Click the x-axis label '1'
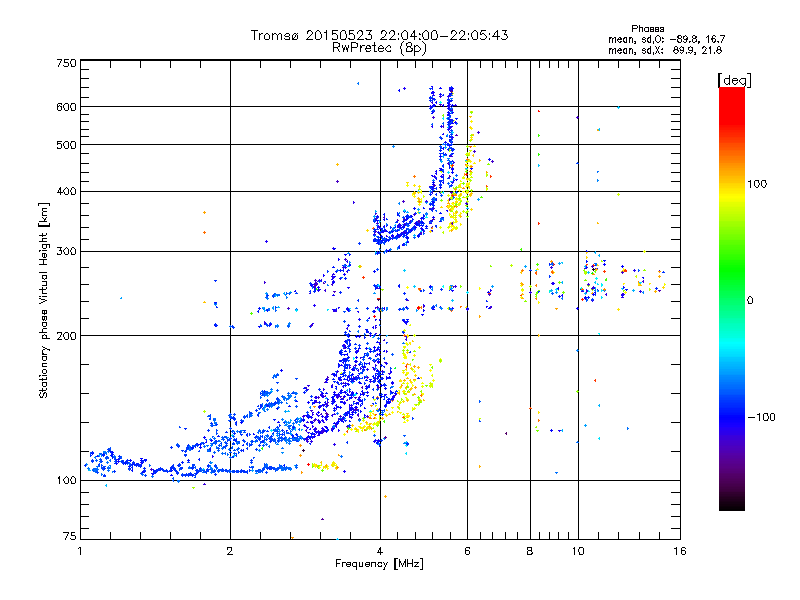800x600 pixels. point(80,551)
